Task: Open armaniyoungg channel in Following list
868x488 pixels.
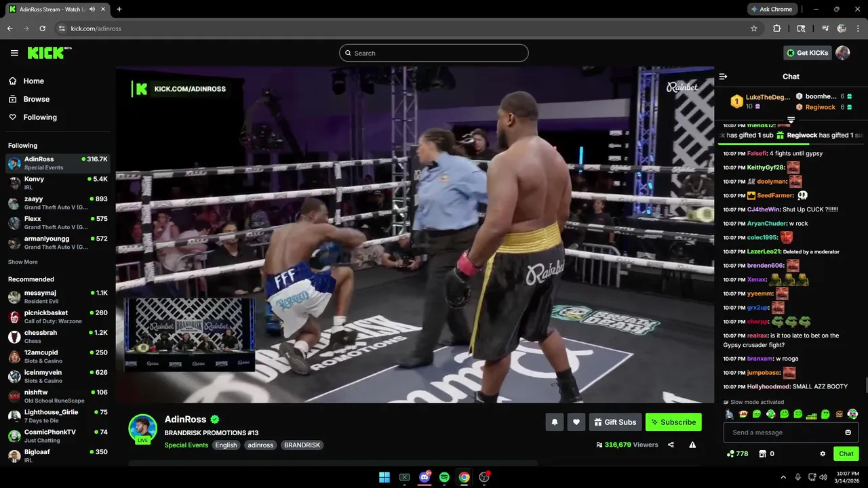Action: pos(58,243)
